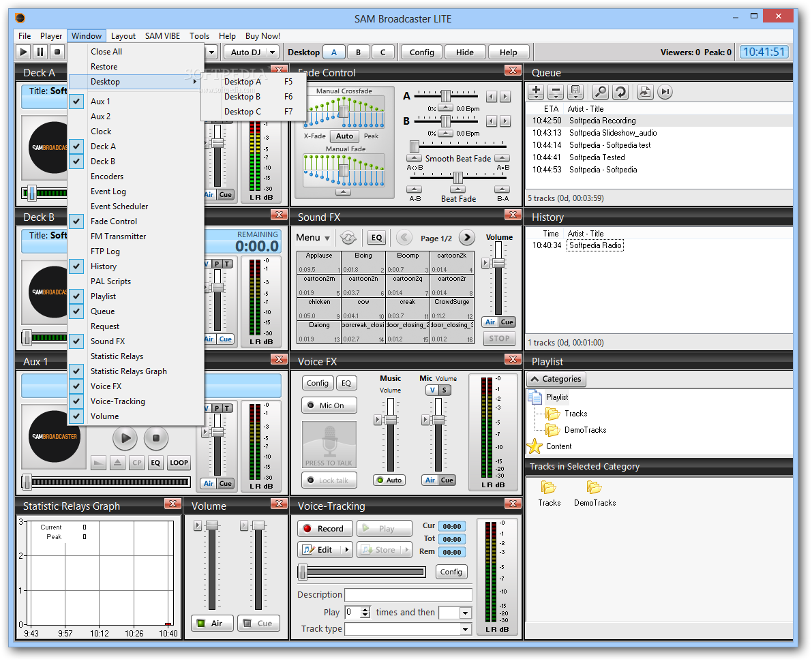This screenshot has width=812, height=661.
Task: Click the Queue save icon
Action: coord(575,91)
